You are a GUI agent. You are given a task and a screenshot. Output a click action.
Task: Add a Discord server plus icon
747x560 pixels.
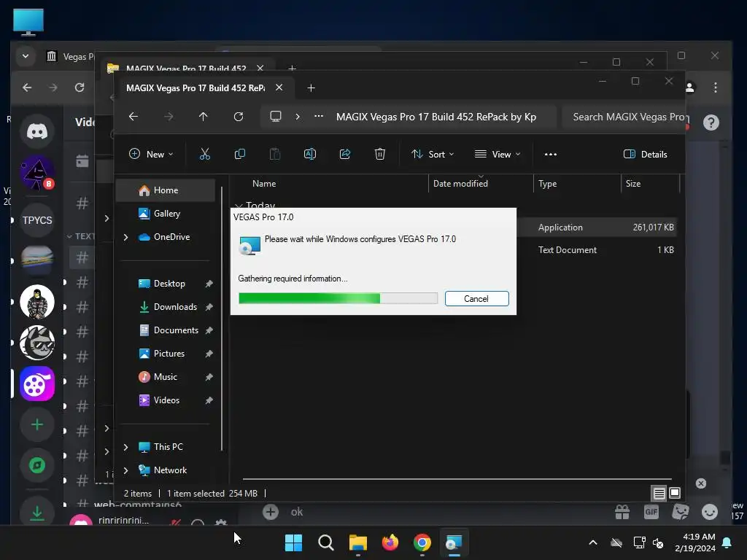[x=37, y=424]
